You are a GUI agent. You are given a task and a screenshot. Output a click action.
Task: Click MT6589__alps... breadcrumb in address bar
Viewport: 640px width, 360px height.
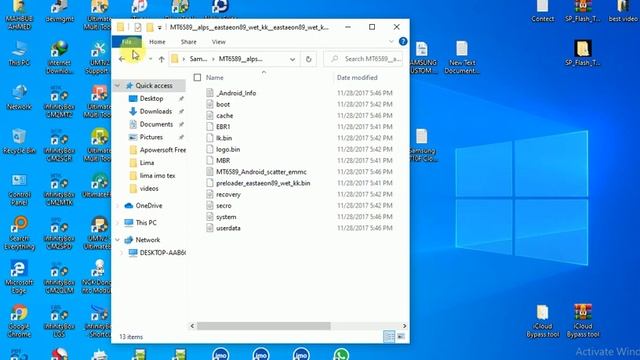pos(240,59)
